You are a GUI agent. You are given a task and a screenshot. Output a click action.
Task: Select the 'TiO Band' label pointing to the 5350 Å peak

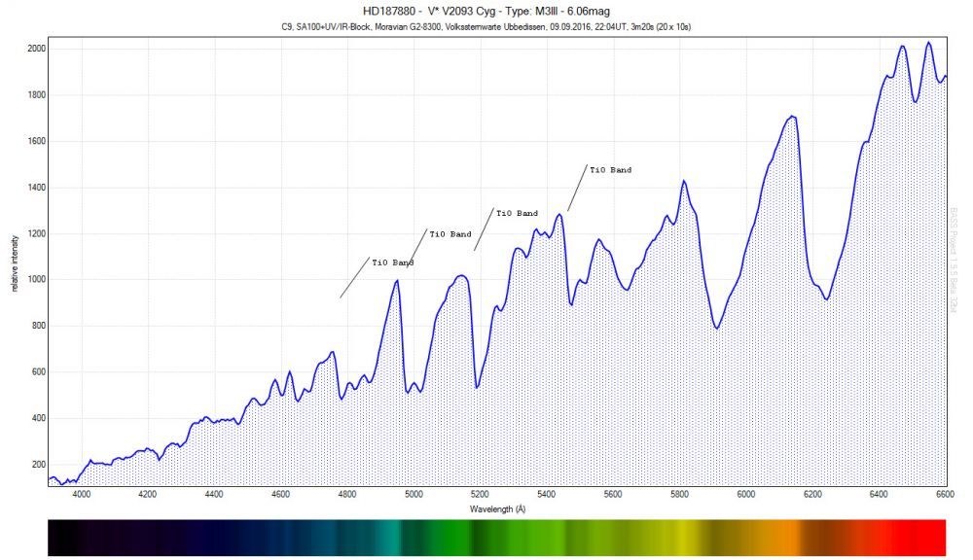tap(517, 213)
